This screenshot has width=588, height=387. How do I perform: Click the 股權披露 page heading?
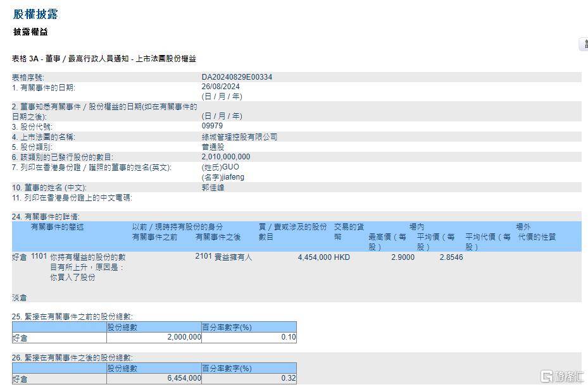click(x=35, y=14)
